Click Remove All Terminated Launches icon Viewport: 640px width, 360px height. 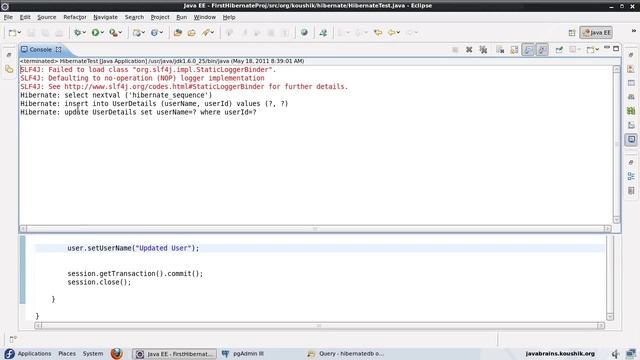[483, 49]
